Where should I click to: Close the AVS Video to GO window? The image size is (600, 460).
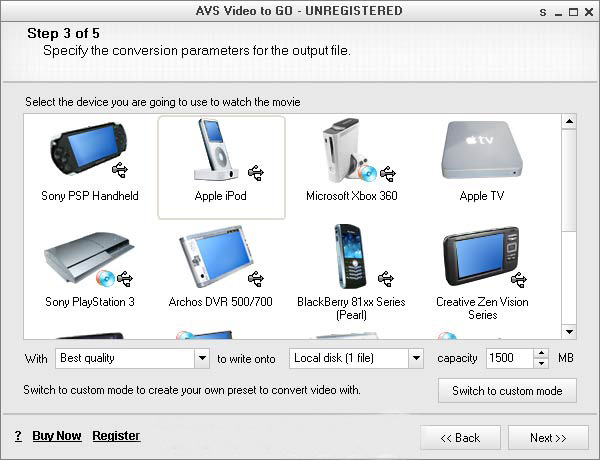pyautogui.click(x=589, y=13)
